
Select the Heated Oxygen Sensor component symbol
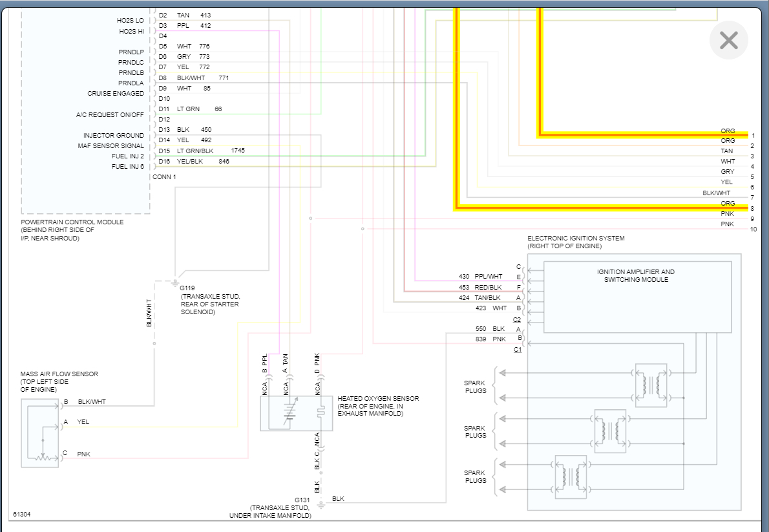click(x=296, y=414)
